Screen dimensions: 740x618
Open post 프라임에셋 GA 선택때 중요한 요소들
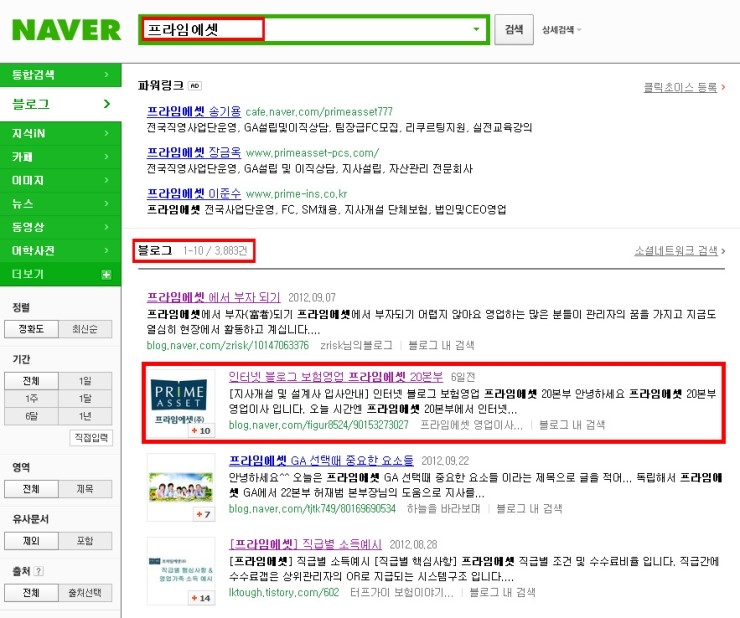click(321, 460)
